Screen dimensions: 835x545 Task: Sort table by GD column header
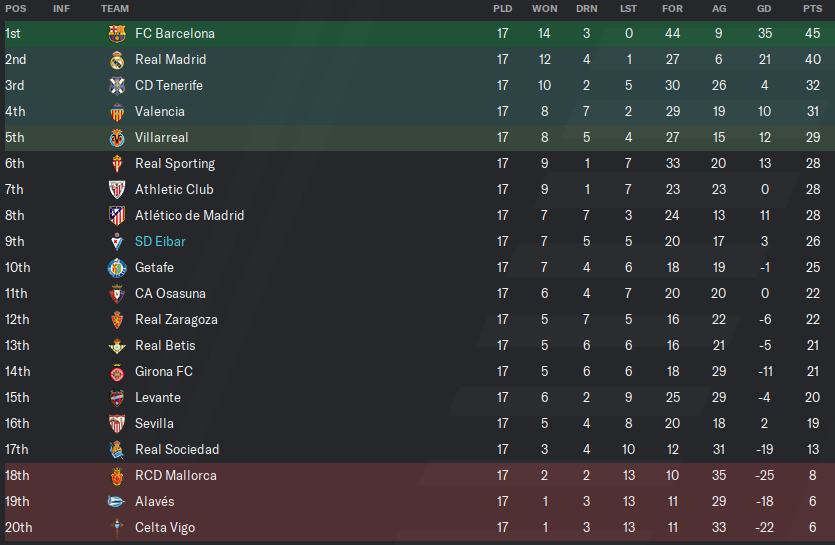[x=764, y=9]
